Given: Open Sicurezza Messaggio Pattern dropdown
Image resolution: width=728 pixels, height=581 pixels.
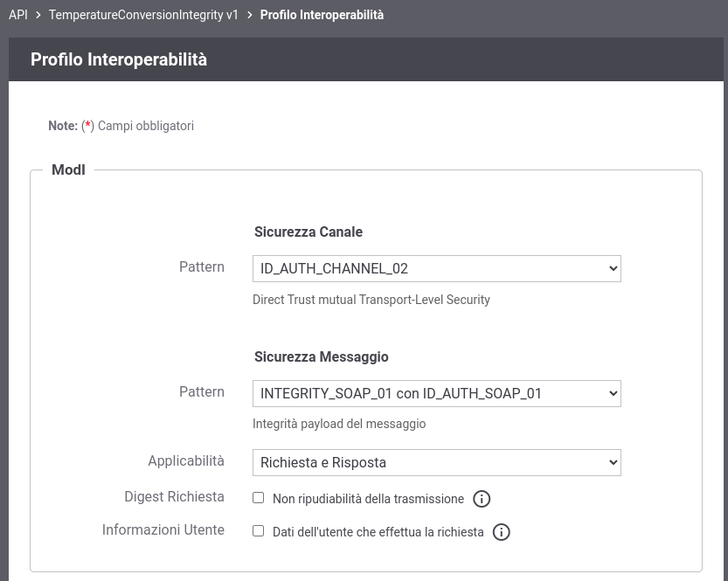Looking at the screenshot, I should pos(436,393).
